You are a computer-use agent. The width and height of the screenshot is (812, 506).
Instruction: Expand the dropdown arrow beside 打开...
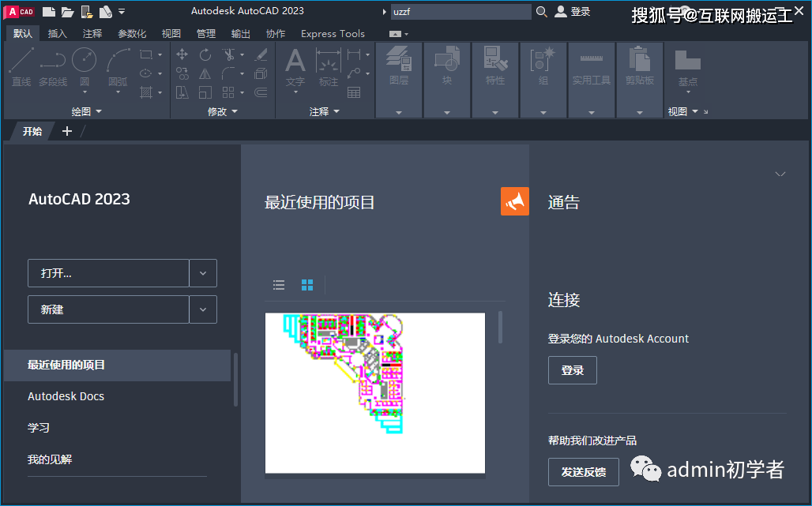tap(203, 273)
